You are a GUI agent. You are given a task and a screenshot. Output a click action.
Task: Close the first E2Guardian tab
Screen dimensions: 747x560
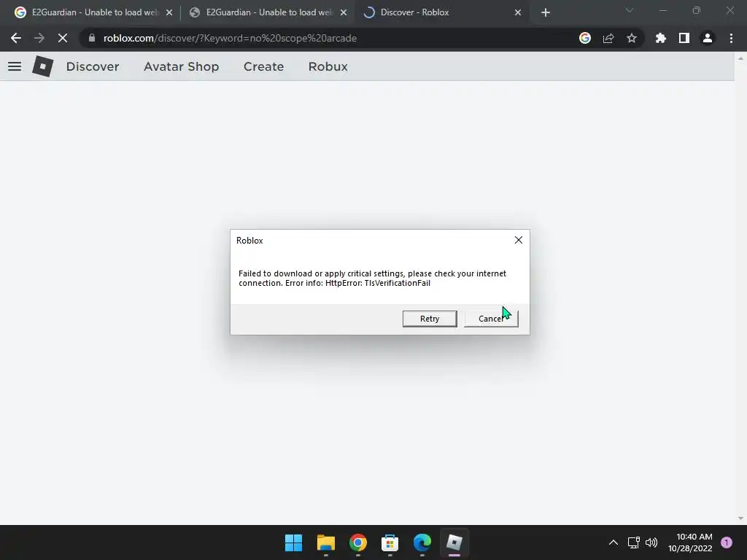click(169, 13)
